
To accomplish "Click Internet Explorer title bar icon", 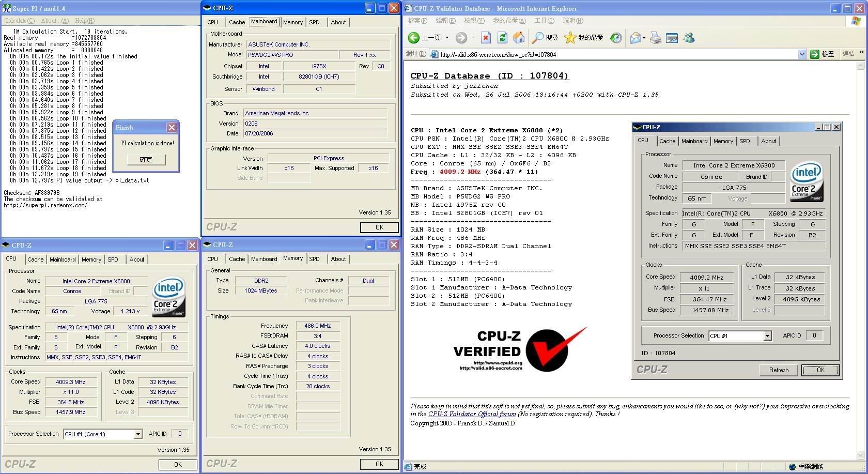I will tap(408, 8).
